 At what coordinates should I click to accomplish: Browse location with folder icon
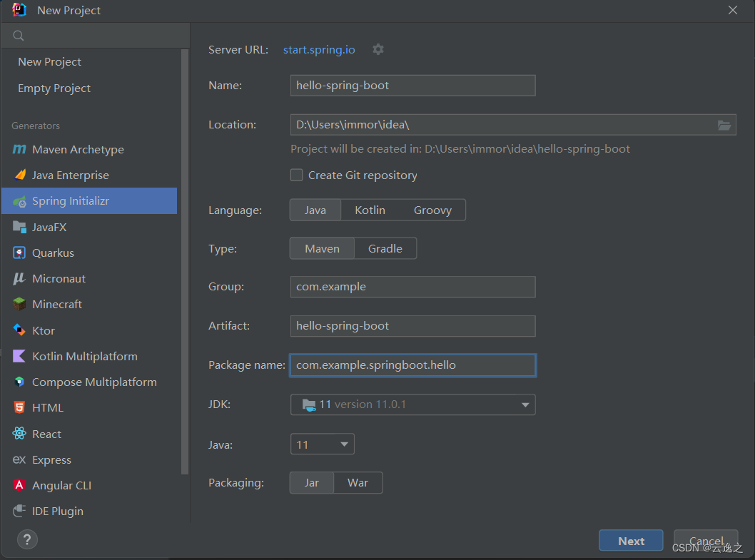click(724, 125)
